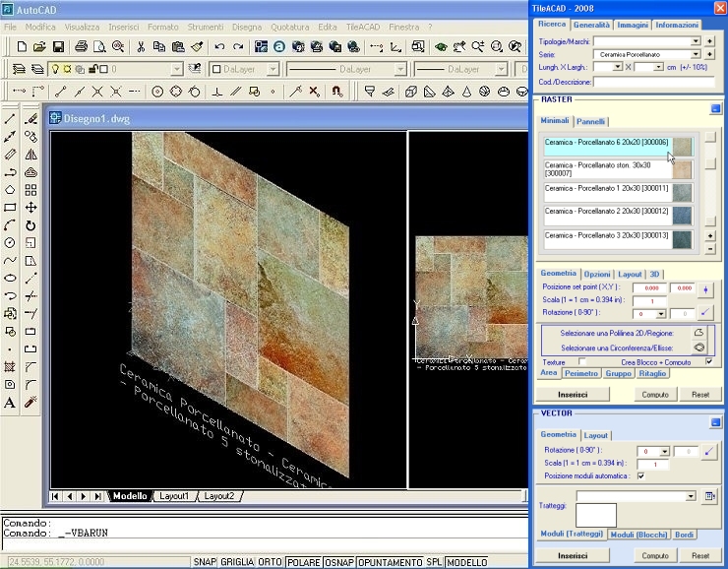728x569 pixels.
Task: Click the Cut scissors icon
Action: [x=141, y=46]
